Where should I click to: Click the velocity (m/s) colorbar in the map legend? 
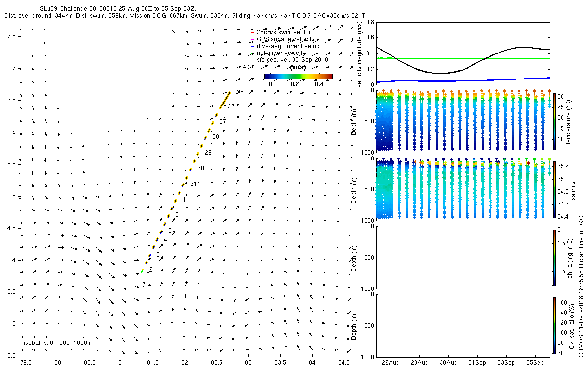click(298, 76)
